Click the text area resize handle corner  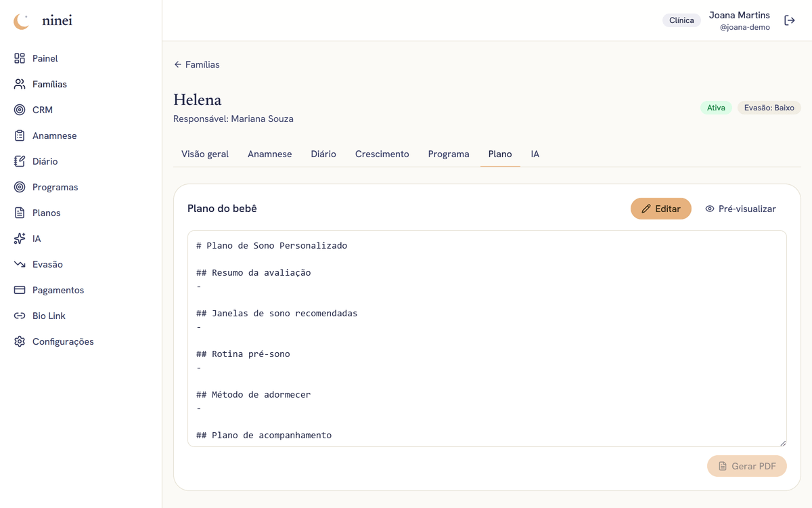(783, 443)
